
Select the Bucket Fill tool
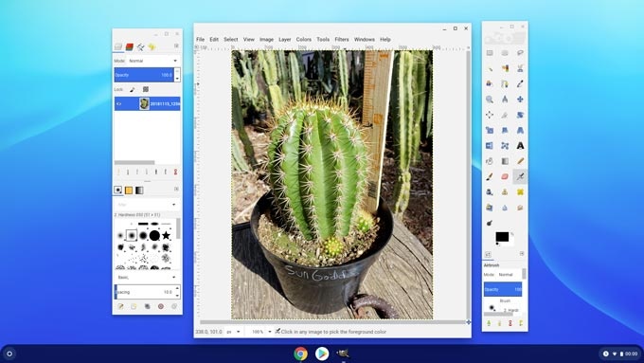coord(490,161)
